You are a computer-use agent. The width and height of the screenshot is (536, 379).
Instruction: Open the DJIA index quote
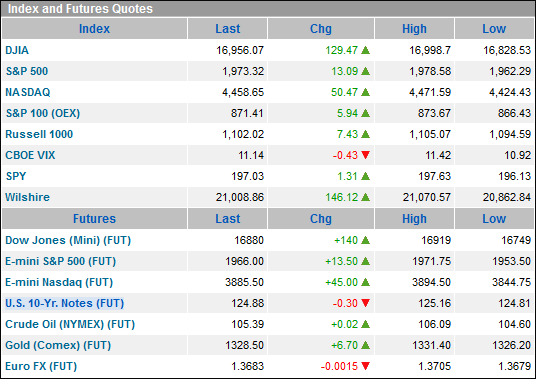click(17, 50)
